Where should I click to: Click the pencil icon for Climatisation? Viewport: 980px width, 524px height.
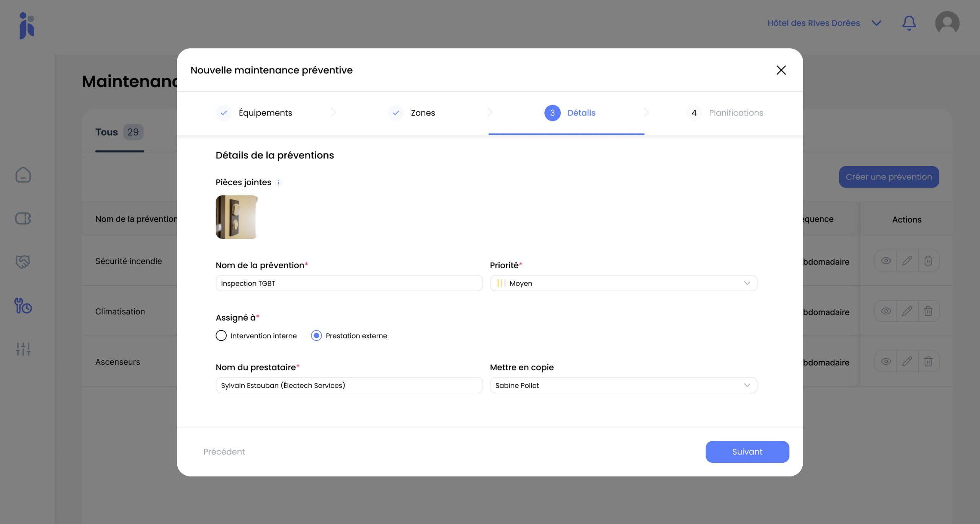907,311
